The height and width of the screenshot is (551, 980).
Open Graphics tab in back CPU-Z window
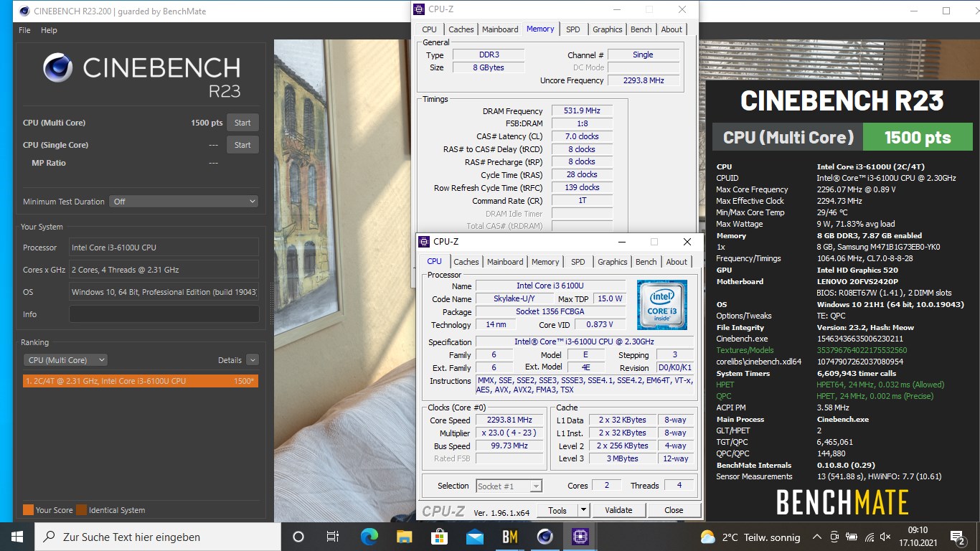[x=607, y=29]
